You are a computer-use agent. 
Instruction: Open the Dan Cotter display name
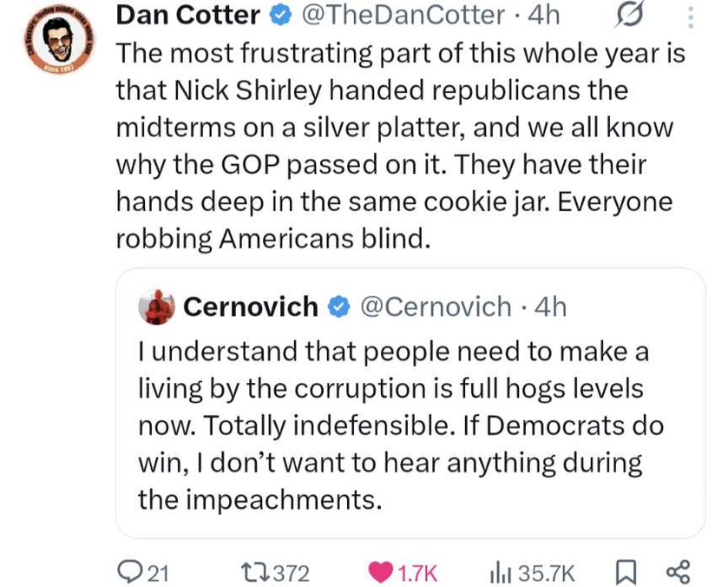tap(187, 15)
